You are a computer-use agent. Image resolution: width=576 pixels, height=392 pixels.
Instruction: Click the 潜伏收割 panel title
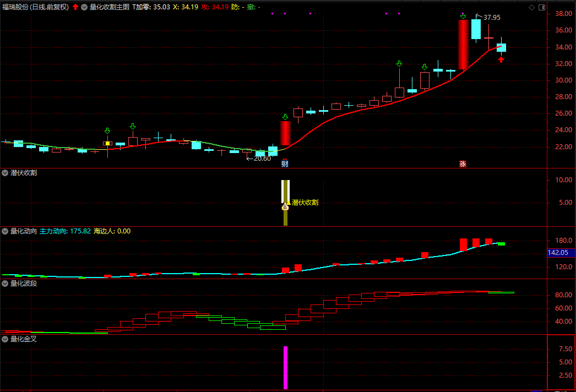pos(24,173)
